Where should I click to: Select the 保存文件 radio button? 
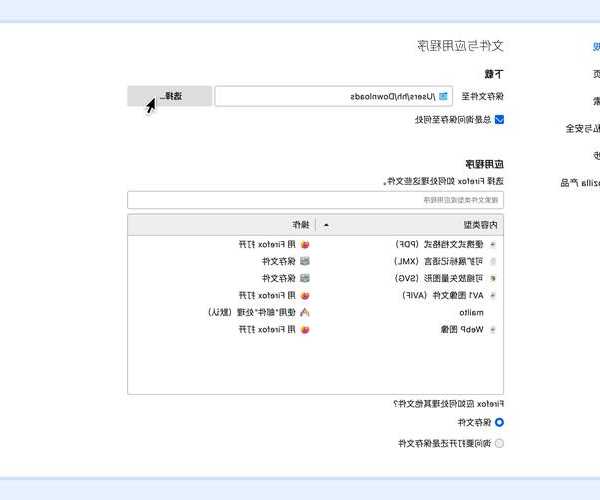[x=499, y=423]
